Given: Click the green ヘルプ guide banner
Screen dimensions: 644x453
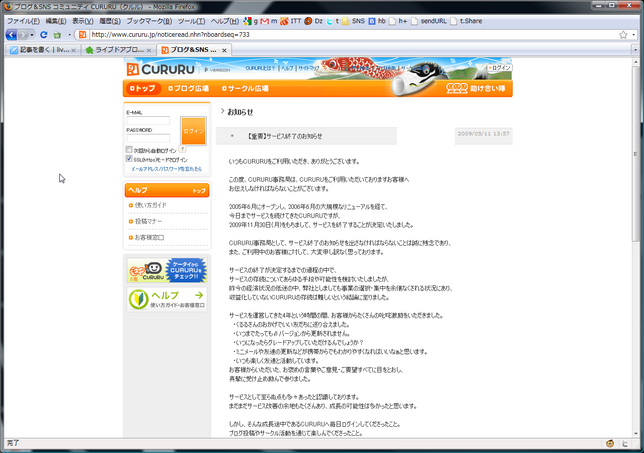Looking at the screenshot, I should click(167, 299).
